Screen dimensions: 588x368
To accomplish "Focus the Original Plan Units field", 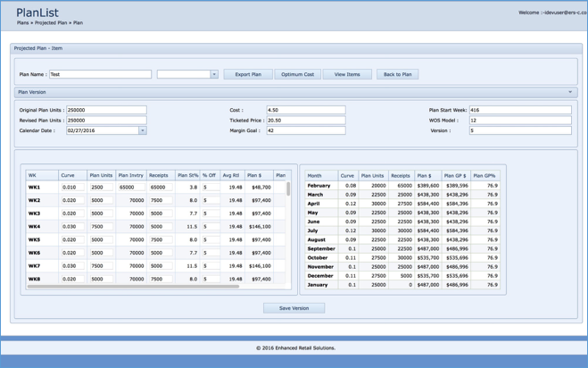I will tap(106, 111).
